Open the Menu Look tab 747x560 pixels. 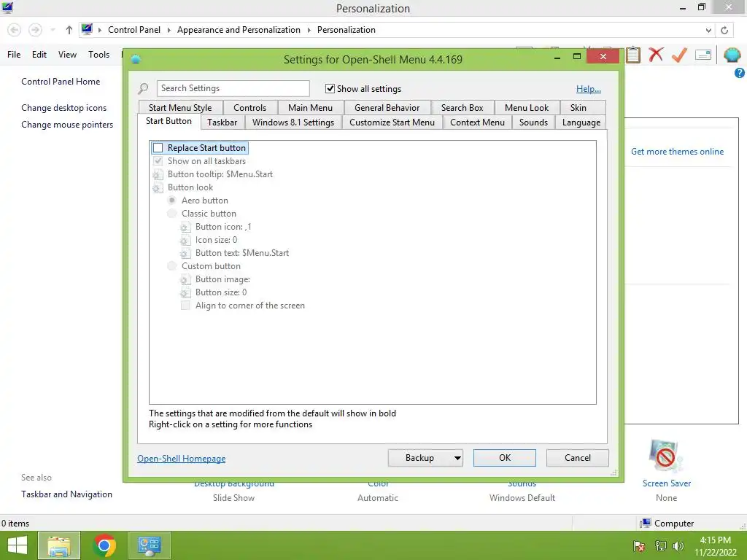pos(527,108)
